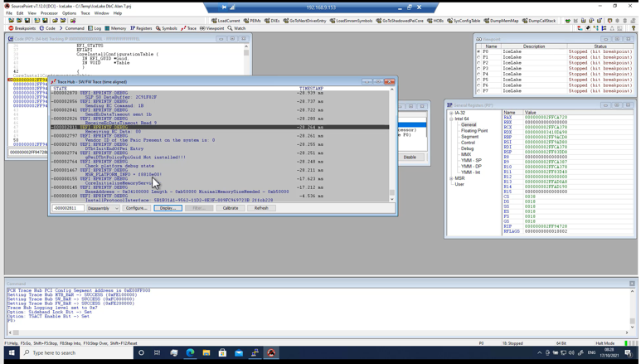The width and height of the screenshot is (641, 364).
Task: Open the Breakpoints window from toolbar
Action: point(22,28)
